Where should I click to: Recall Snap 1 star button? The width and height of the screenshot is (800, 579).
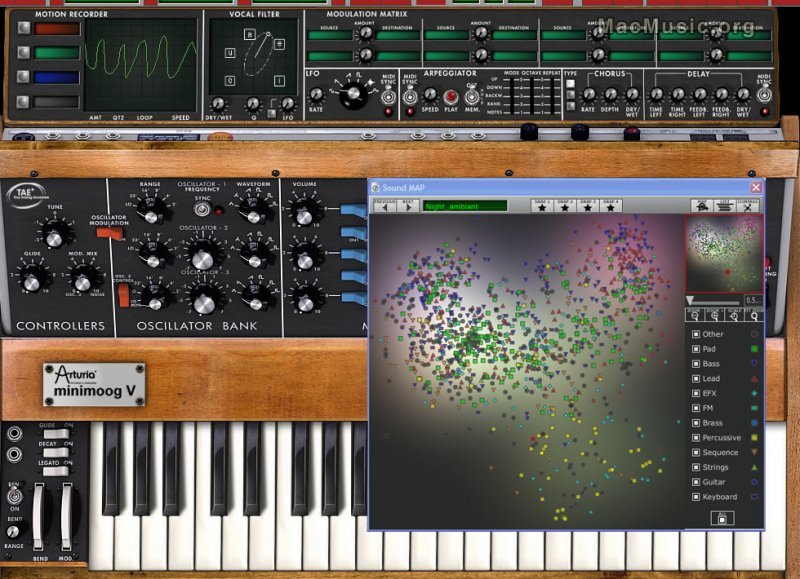coord(542,206)
